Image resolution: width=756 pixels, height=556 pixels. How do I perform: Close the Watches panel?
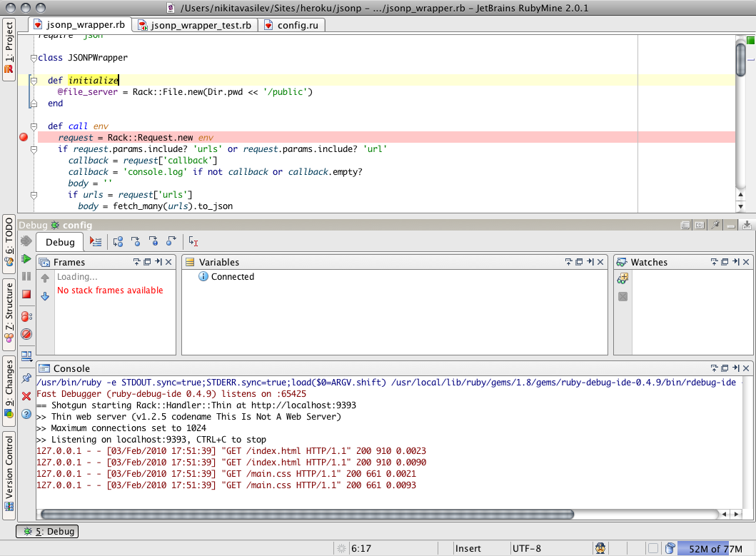click(746, 262)
